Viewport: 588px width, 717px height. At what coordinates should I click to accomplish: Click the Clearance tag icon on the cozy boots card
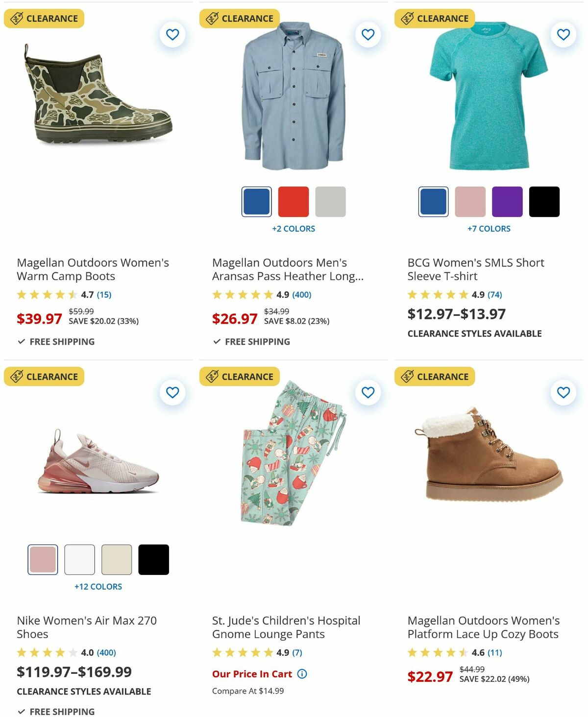407,376
